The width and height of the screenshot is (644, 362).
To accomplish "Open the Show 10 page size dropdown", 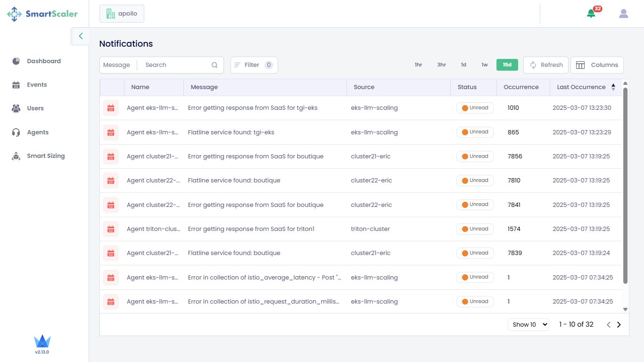I will (528, 324).
